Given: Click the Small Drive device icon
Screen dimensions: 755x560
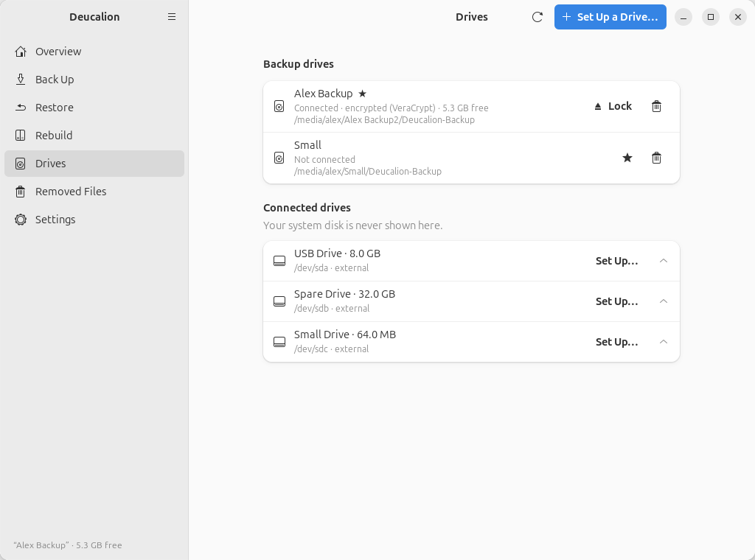Looking at the screenshot, I should (279, 342).
